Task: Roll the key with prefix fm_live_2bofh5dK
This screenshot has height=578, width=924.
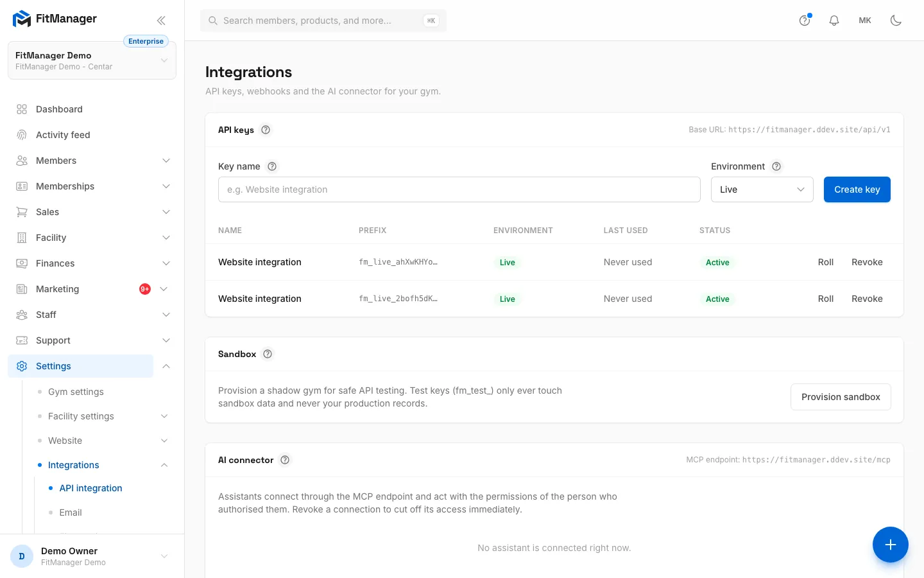Action: click(826, 299)
